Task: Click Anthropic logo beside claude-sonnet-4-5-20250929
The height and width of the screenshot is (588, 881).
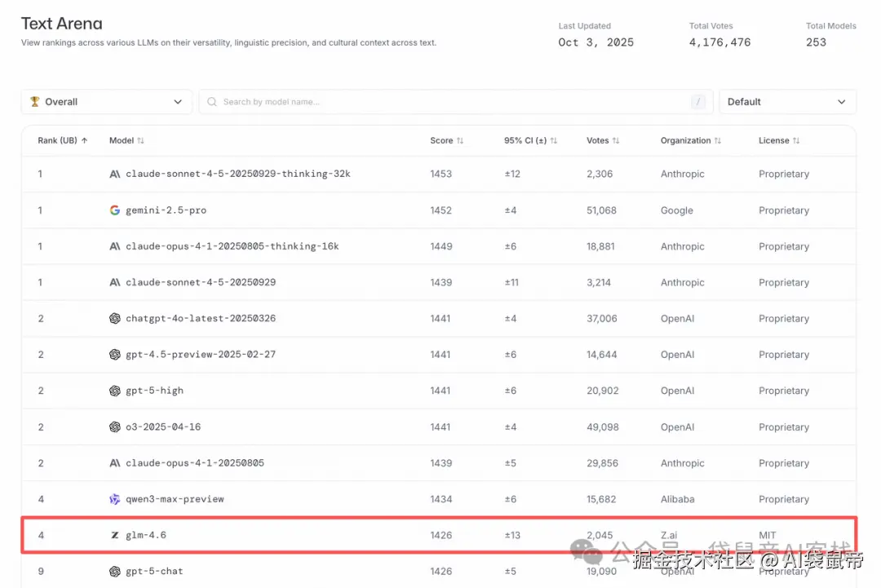Action: 115,282
